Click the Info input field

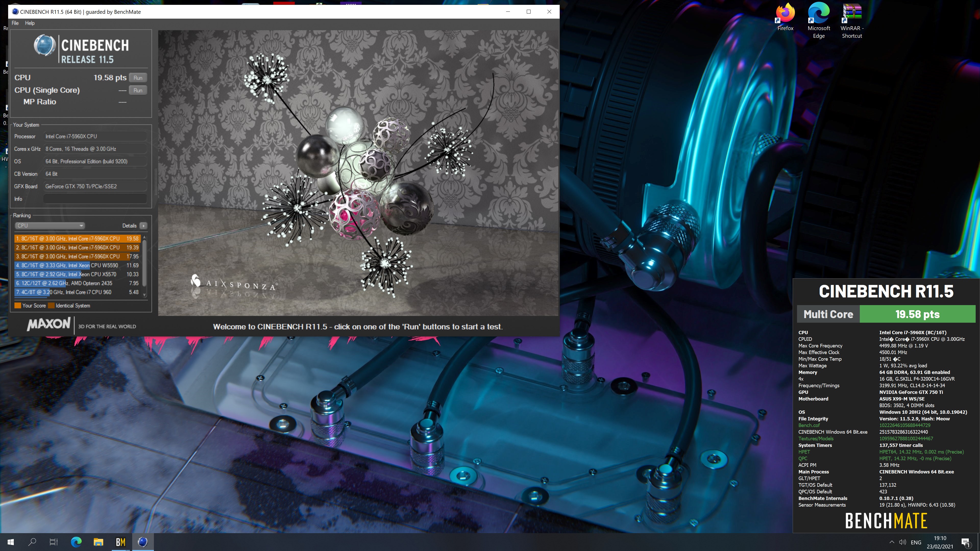[95, 198]
